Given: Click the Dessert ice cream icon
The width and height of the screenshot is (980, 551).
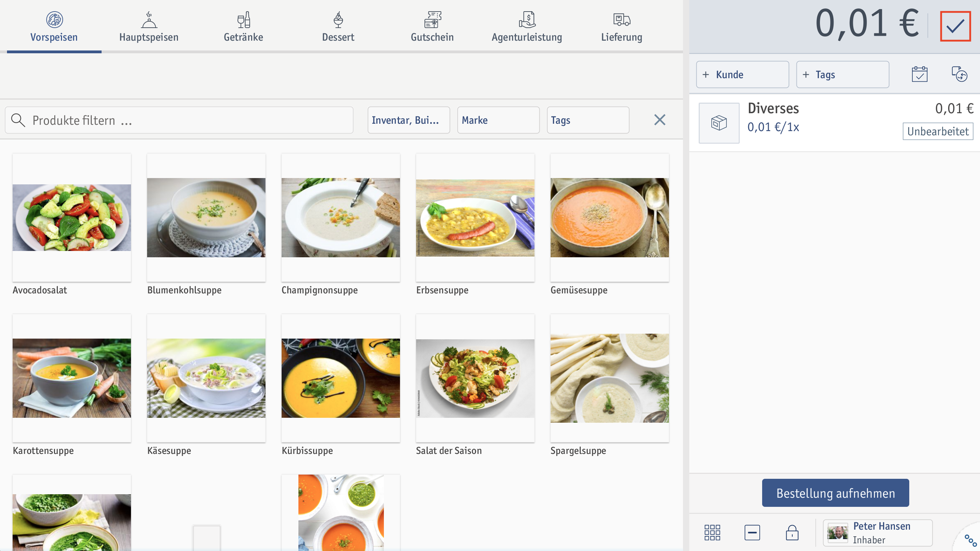Looking at the screenshot, I should tap(338, 19).
